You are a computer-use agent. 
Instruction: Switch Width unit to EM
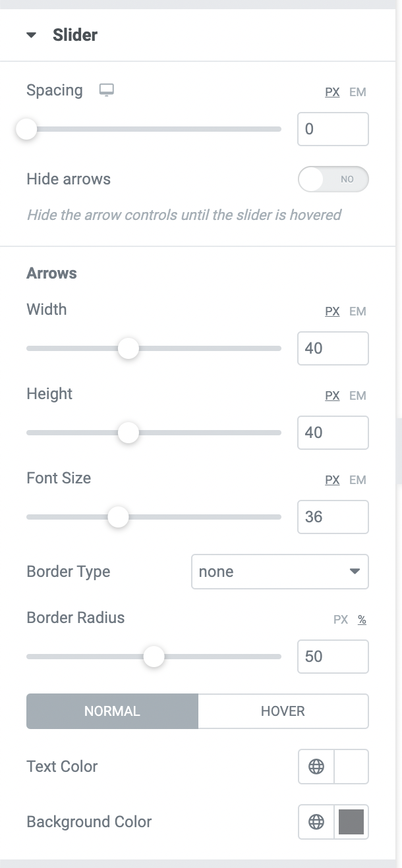[358, 312]
